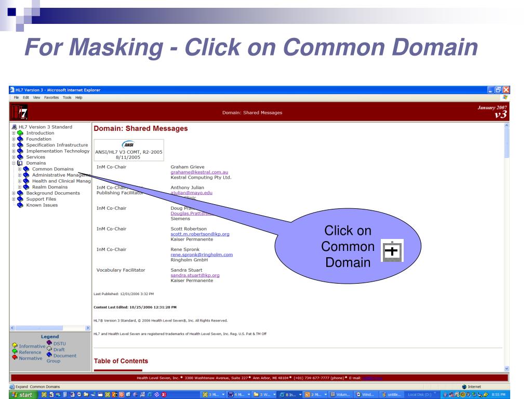The image size is (532, 399).
Task: Click the content pane vertical scrollbar thumb
Action: point(507,143)
